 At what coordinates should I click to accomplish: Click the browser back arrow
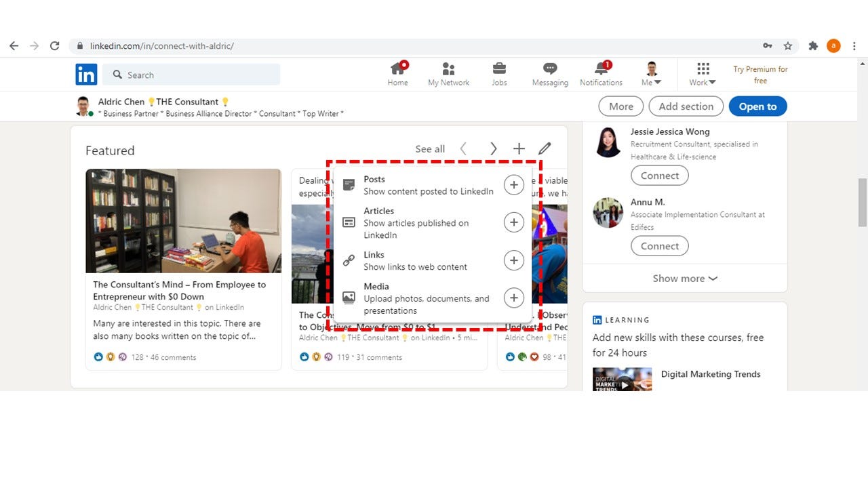(14, 46)
